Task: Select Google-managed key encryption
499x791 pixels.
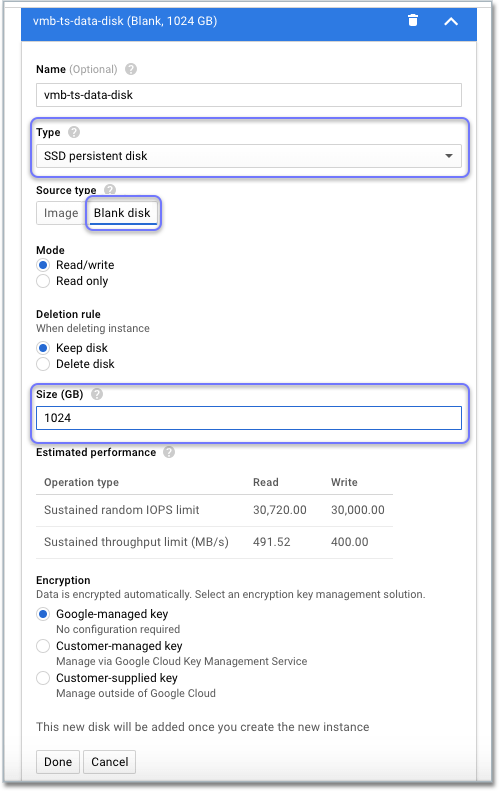Action: (43, 614)
